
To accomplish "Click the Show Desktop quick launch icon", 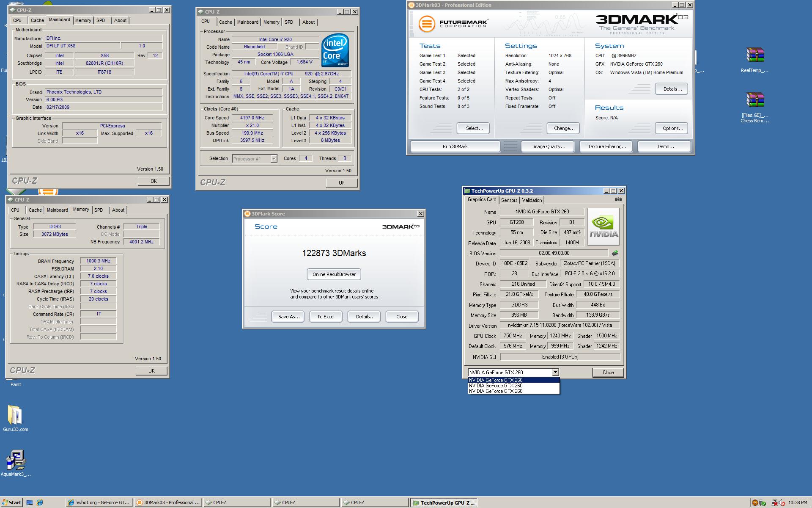I will coord(30,502).
